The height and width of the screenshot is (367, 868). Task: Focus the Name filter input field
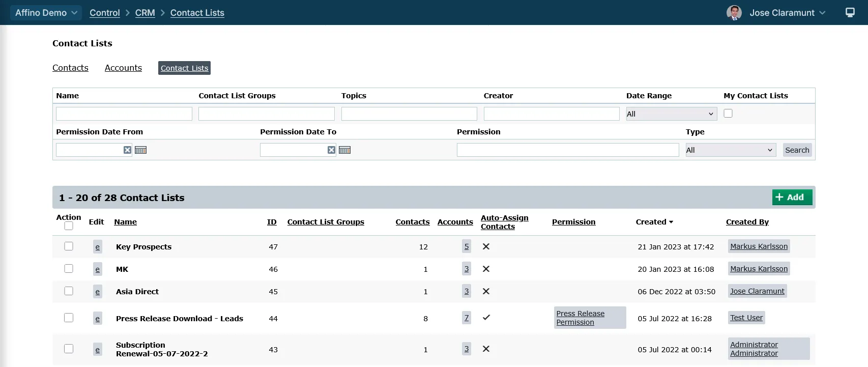(x=124, y=114)
